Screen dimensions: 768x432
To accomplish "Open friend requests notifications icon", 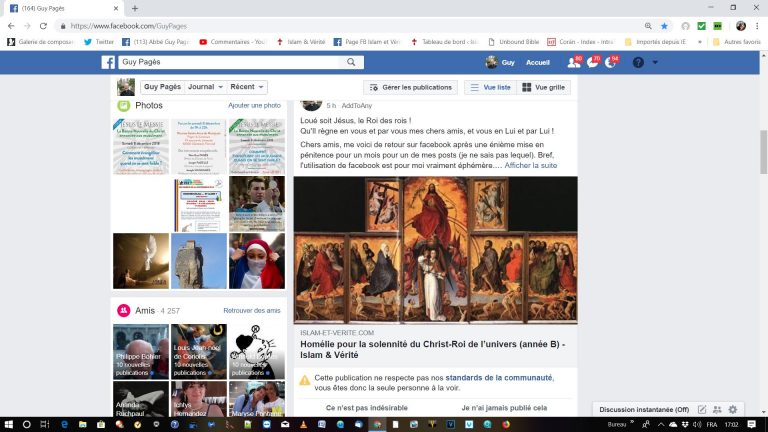I will pyautogui.click(x=573, y=62).
